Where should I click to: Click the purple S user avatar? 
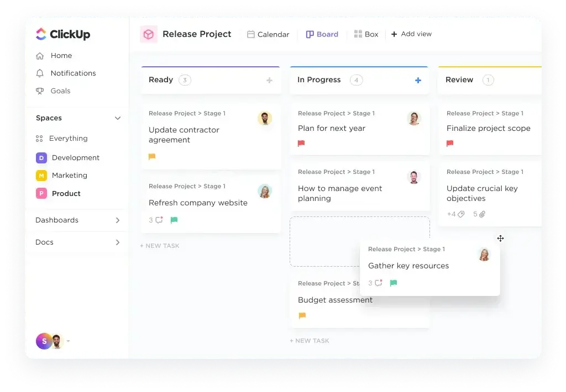pyautogui.click(x=44, y=341)
